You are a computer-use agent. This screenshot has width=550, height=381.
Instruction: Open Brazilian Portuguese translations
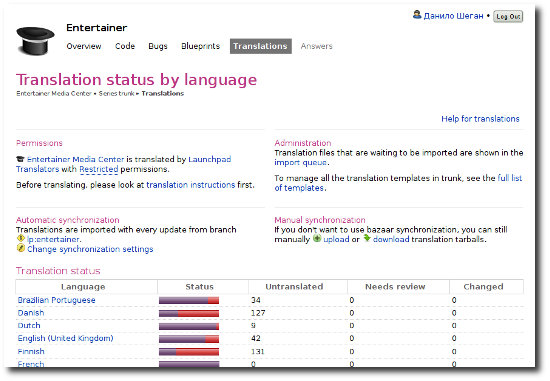tap(56, 300)
